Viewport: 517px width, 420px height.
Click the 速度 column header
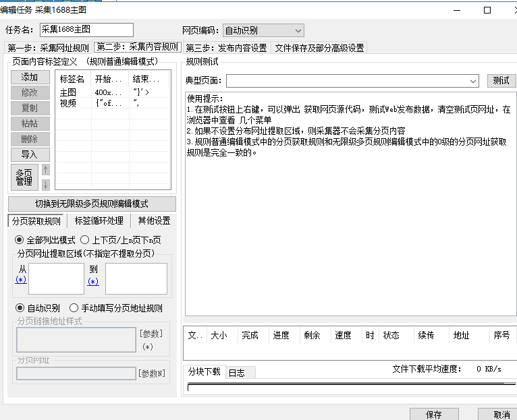point(346,335)
